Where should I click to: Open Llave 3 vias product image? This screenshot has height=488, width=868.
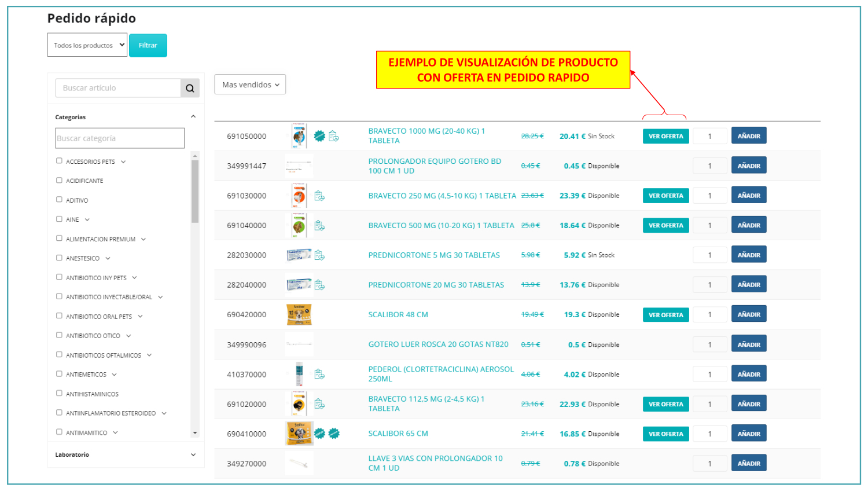(299, 463)
